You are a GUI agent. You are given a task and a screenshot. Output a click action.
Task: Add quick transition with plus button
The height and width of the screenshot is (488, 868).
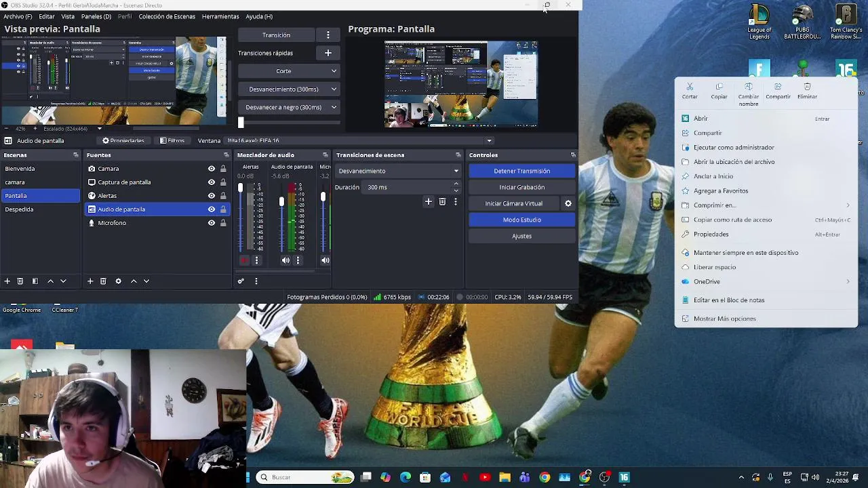tap(328, 53)
